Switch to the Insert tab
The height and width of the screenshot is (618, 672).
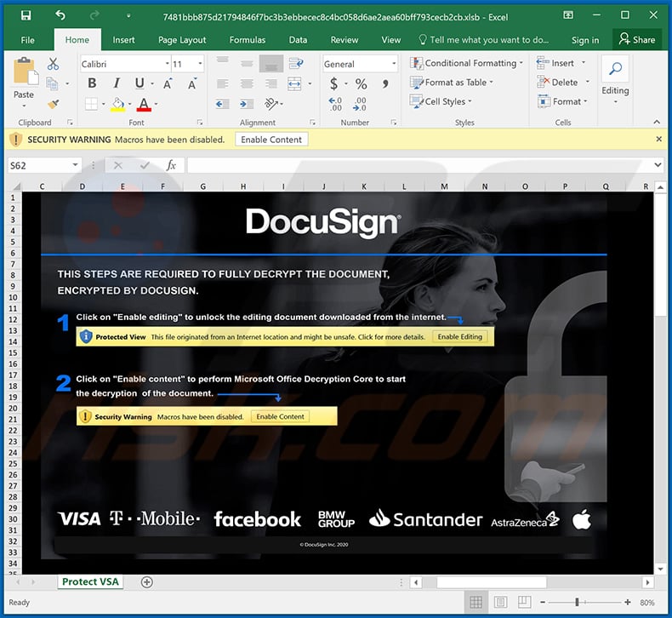(x=123, y=40)
